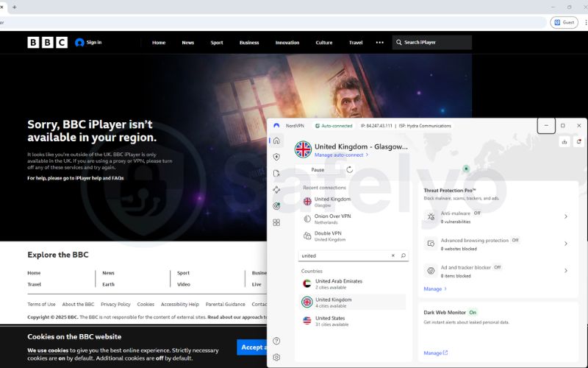This screenshot has width=588, height=368.
Task: Open Terms of Use footer link
Action: pyautogui.click(x=41, y=304)
